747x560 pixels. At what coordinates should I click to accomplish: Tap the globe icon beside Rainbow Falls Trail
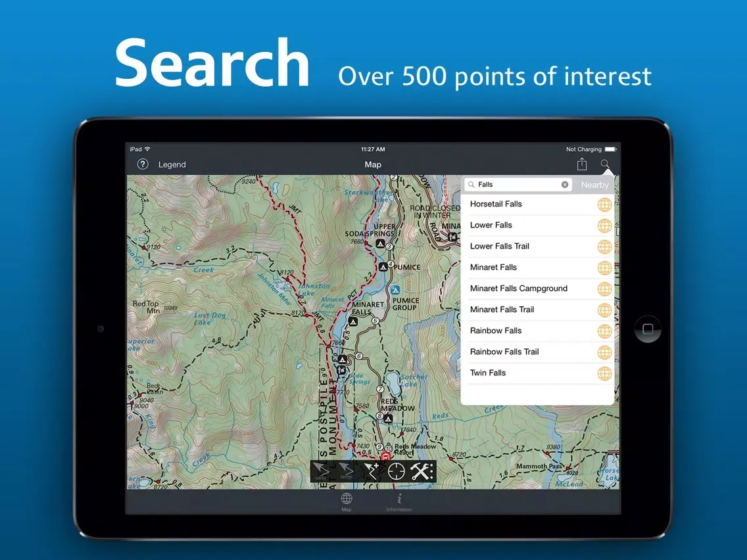[x=604, y=352]
